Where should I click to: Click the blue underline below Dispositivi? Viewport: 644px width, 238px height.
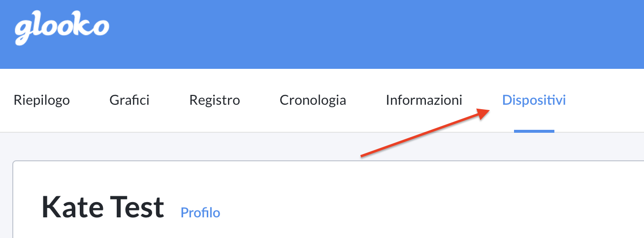coord(534,131)
